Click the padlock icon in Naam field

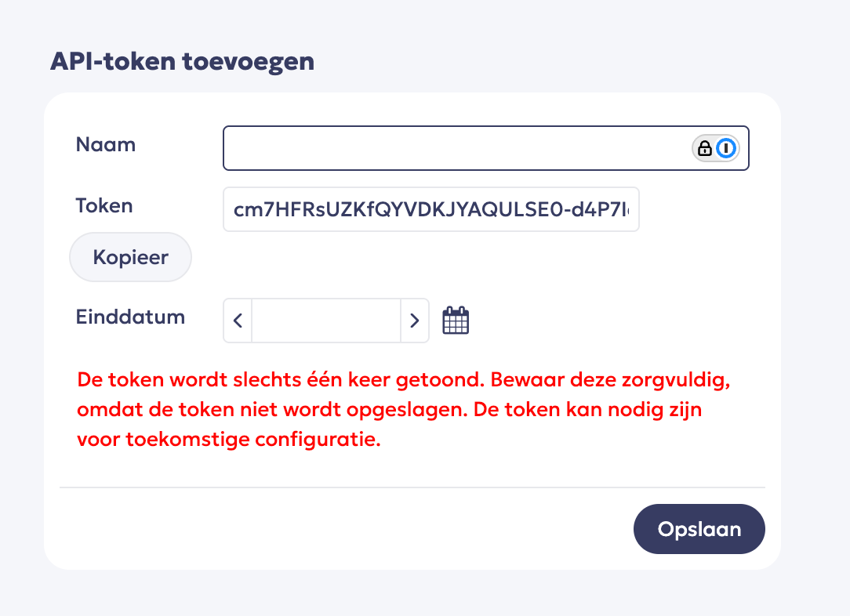click(705, 148)
